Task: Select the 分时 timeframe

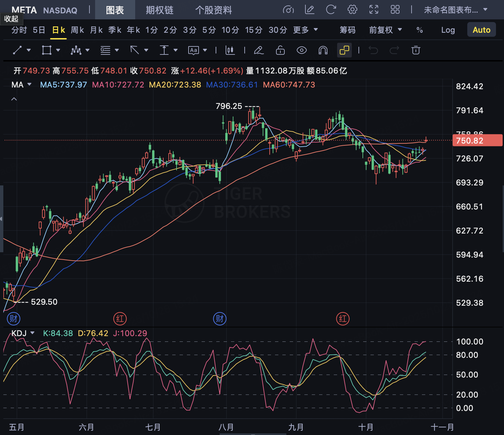Action: (19, 30)
